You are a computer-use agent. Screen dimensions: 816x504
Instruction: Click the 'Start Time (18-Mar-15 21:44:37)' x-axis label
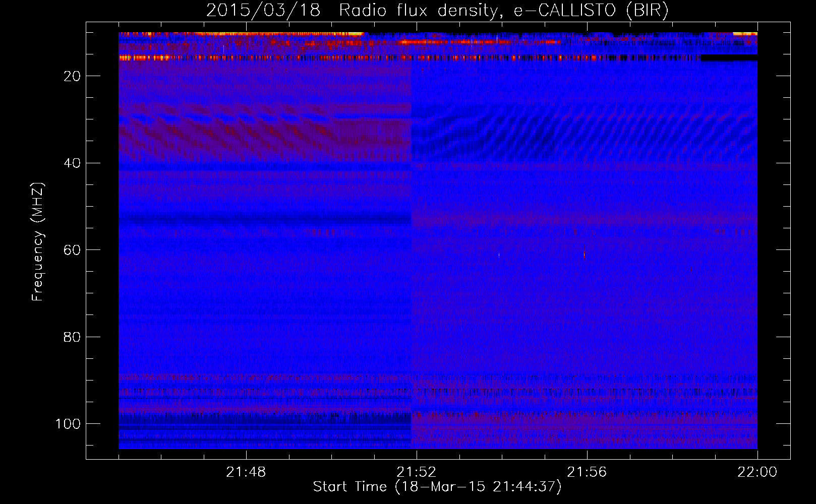tap(437, 487)
